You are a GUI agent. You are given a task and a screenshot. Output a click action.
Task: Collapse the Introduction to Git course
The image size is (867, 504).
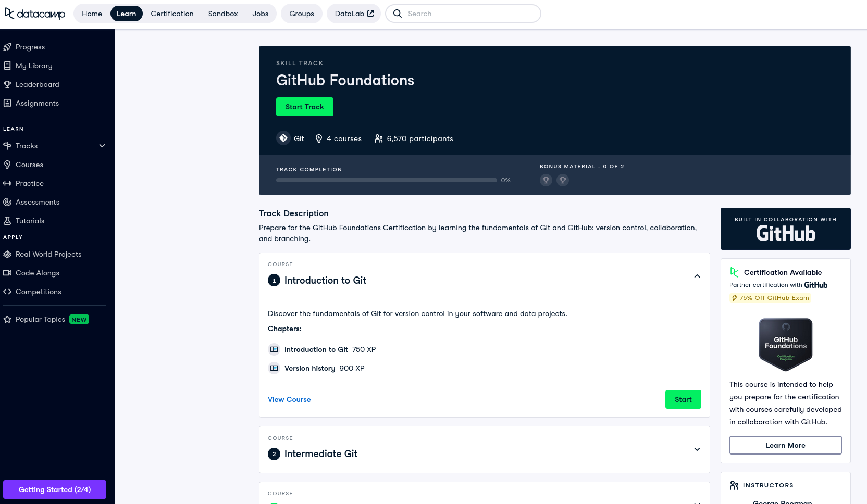click(697, 276)
